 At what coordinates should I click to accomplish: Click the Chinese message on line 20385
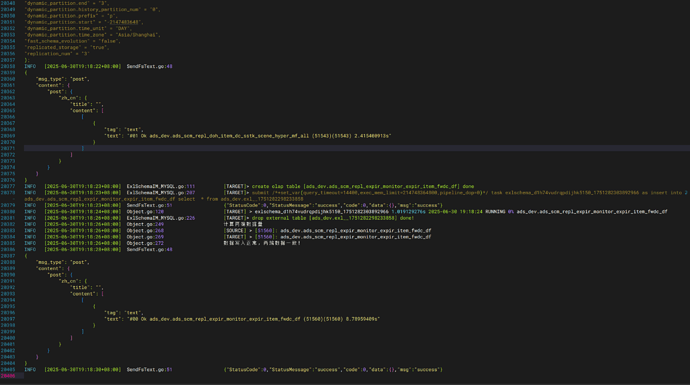[x=262, y=243]
